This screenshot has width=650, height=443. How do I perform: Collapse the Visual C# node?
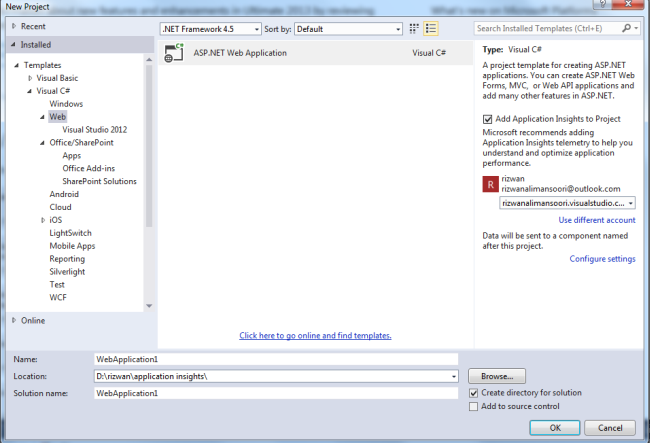click(x=29, y=91)
